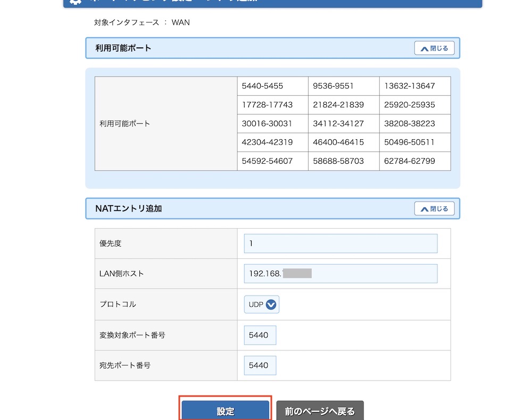Image resolution: width=532 pixels, height=420 pixels.
Task: Click the 5440-5455 port range cell
Action: coord(272,86)
